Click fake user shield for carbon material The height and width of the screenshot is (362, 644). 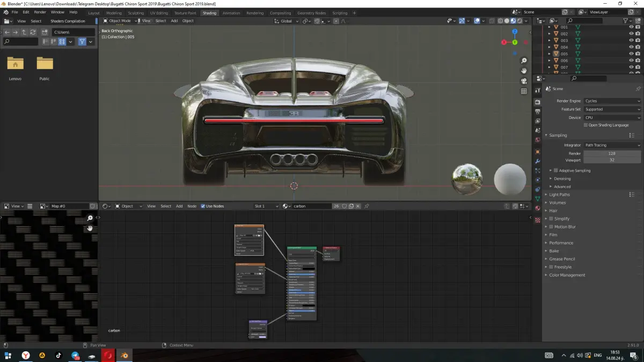[x=344, y=206]
